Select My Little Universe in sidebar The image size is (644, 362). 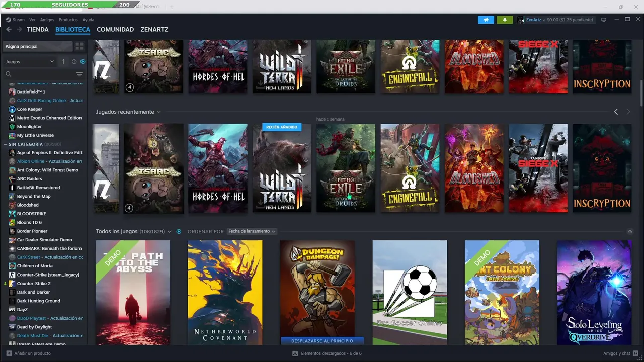(x=35, y=135)
